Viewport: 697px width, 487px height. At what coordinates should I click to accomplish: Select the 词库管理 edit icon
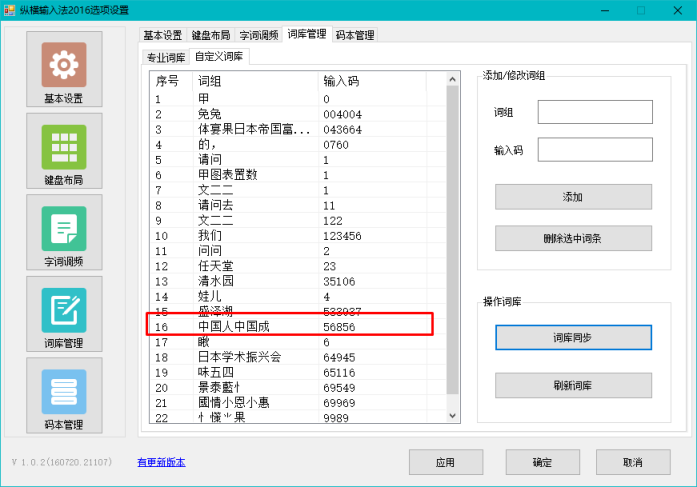pyautogui.click(x=64, y=311)
